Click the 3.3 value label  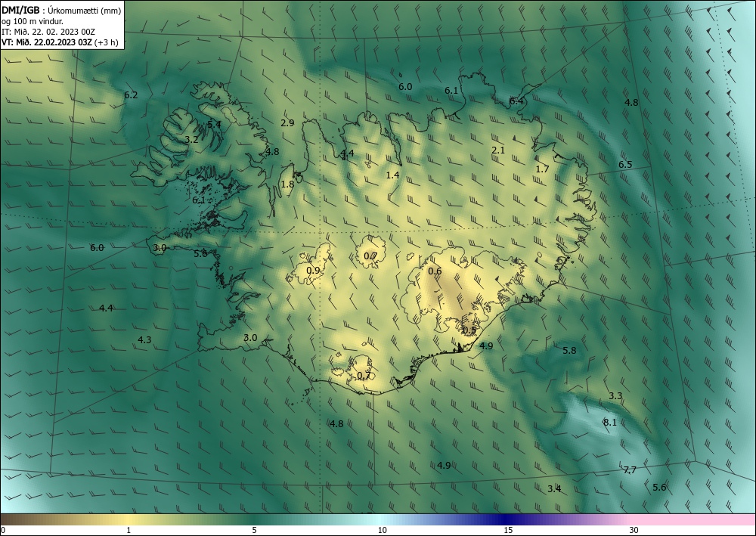tap(615, 395)
